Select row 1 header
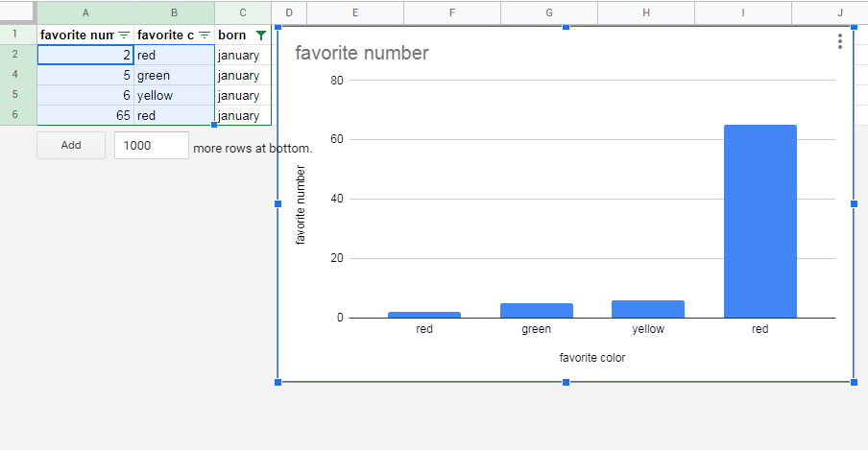 coord(15,35)
